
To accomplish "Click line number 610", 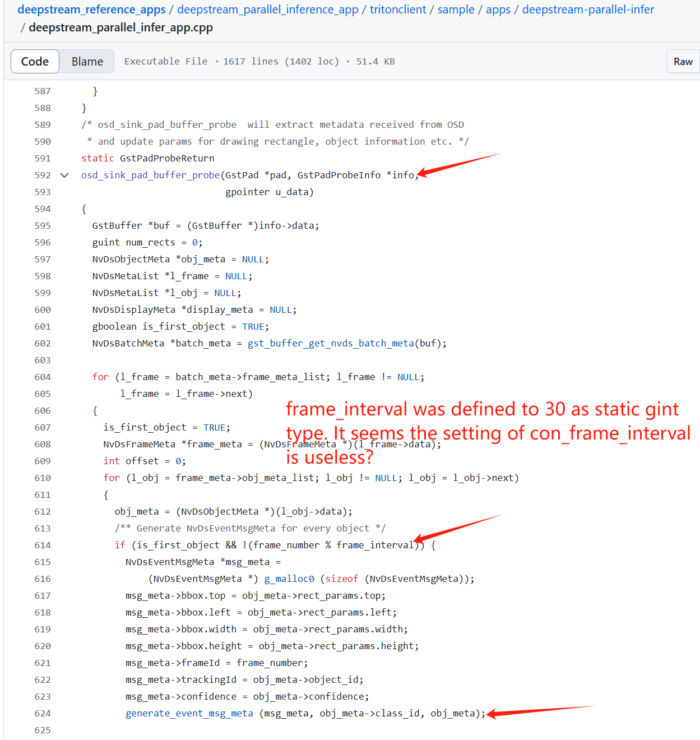I will pos(43,478).
